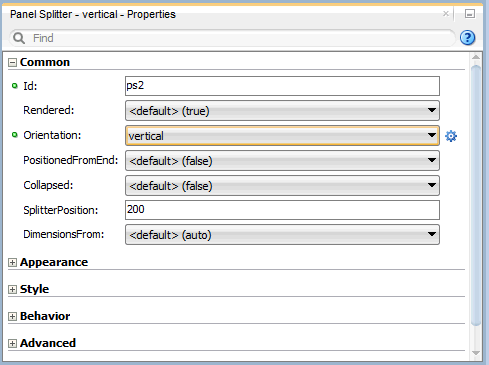The width and height of the screenshot is (489, 365).
Task: Click the PositionedFromEnd label
Action: click(x=71, y=160)
